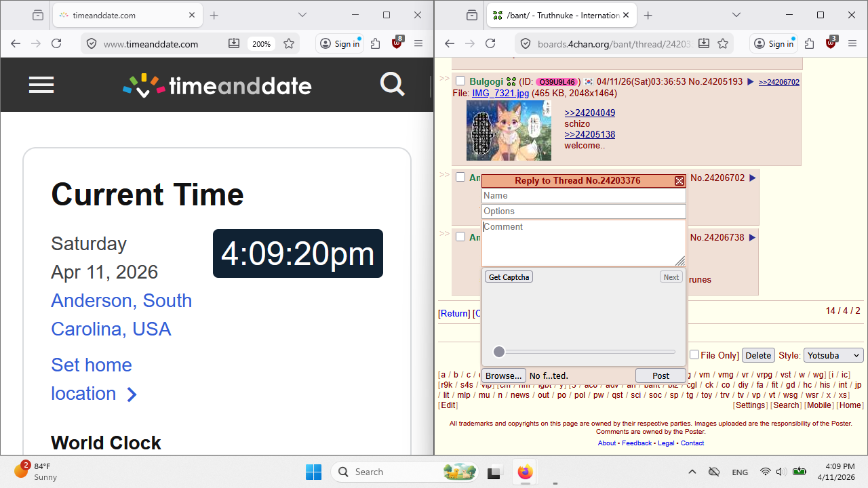Tick the checkbox beside post No.24206702
Viewport: 868px width, 488px height.
coord(460,178)
